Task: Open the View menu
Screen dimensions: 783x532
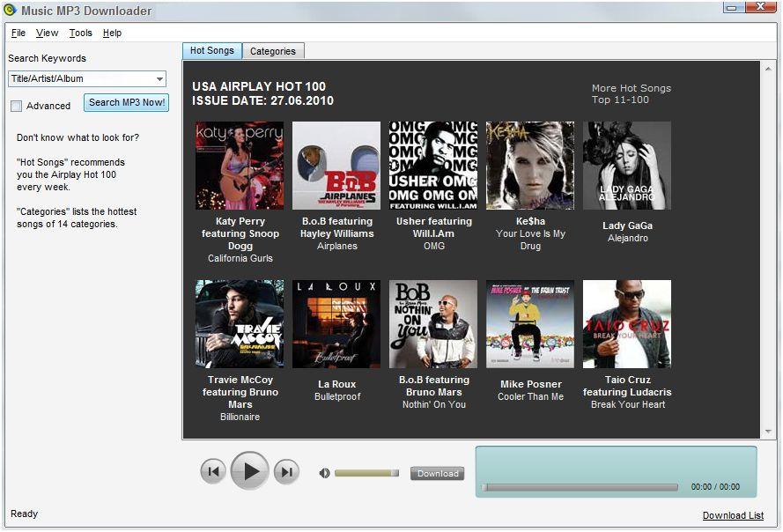Action: click(x=47, y=33)
